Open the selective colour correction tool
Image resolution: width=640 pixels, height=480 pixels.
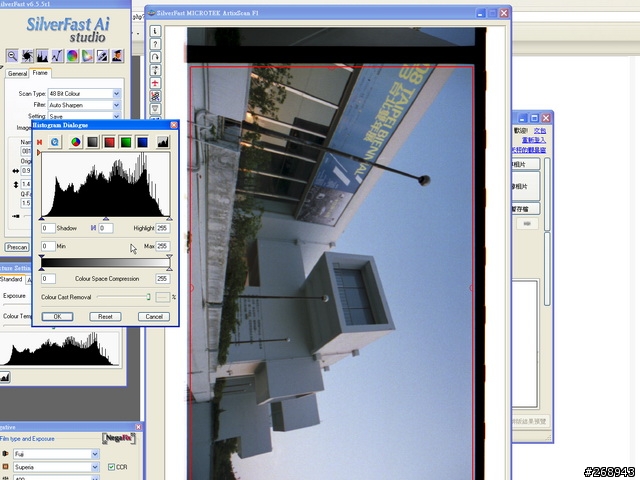tap(87, 56)
